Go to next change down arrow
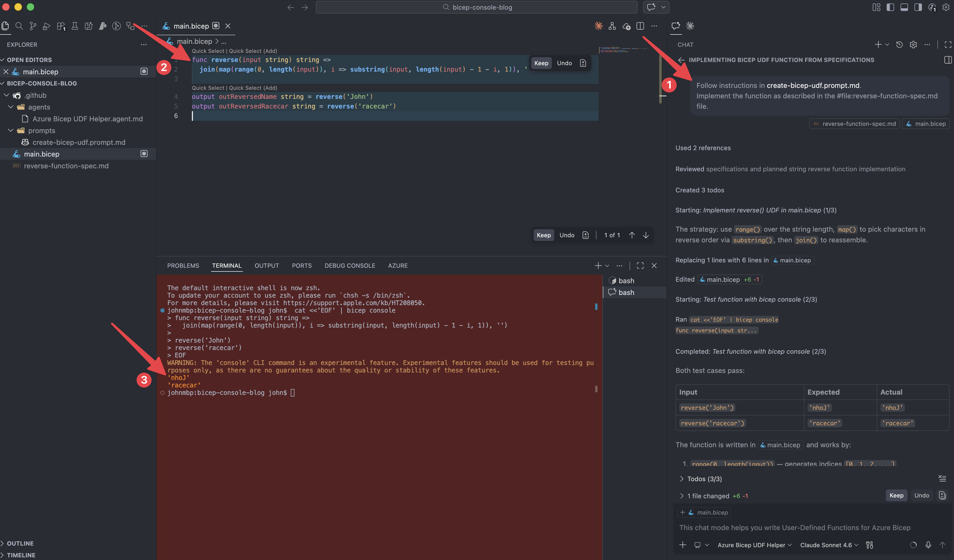 pyautogui.click(x=646, y=235)
